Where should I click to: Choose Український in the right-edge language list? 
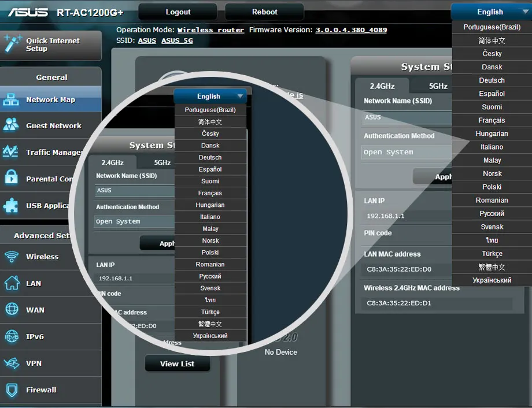click(x=492, y=280)
